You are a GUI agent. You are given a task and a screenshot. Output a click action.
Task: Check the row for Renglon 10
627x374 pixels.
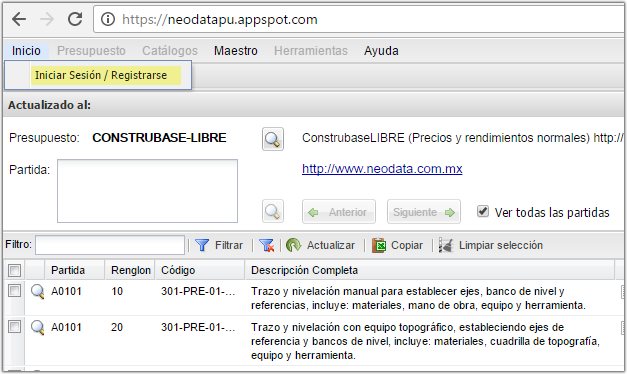click(x=14, y=290)
